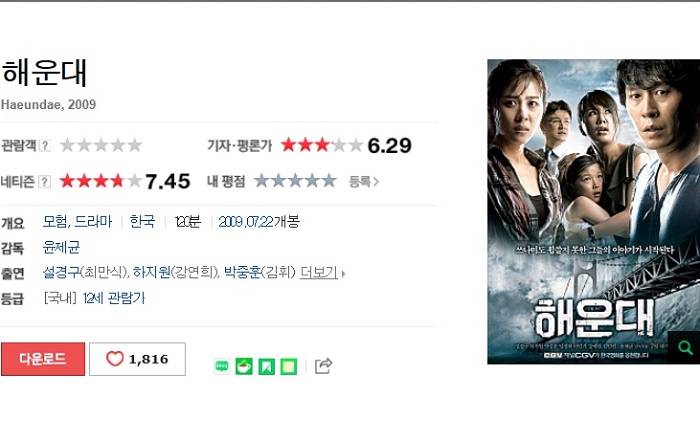Share via the green coffee cup icon

click(244, 366)
